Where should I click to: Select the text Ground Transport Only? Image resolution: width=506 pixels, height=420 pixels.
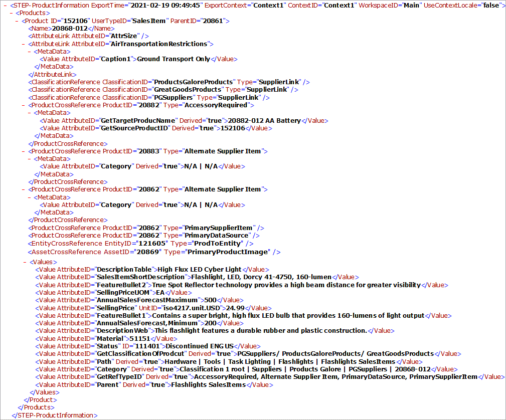(x=174, y=59)
